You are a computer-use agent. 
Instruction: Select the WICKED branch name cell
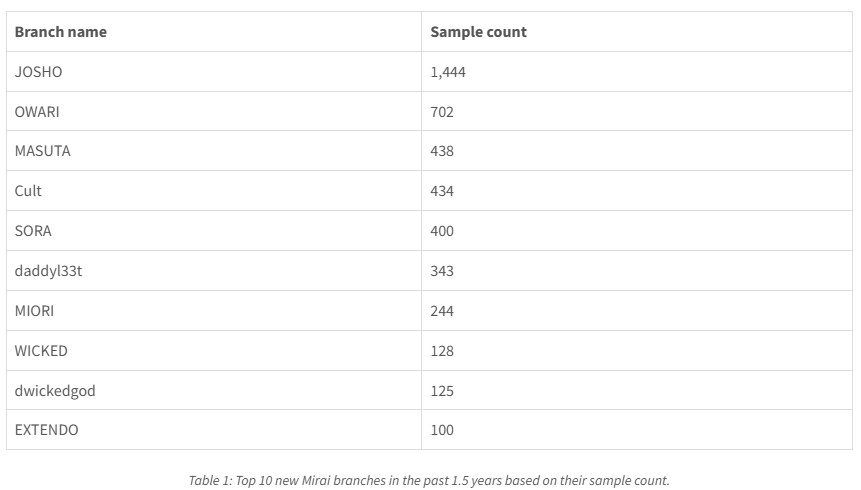click(x=41, y=351)
